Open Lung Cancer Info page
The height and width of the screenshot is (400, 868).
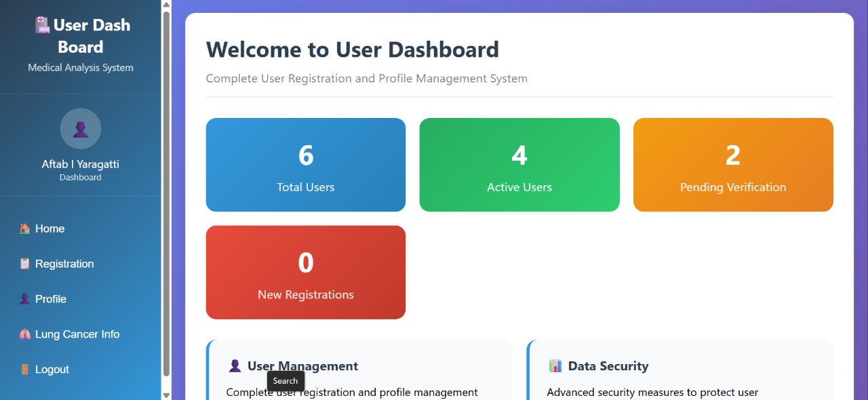point(77,334)
